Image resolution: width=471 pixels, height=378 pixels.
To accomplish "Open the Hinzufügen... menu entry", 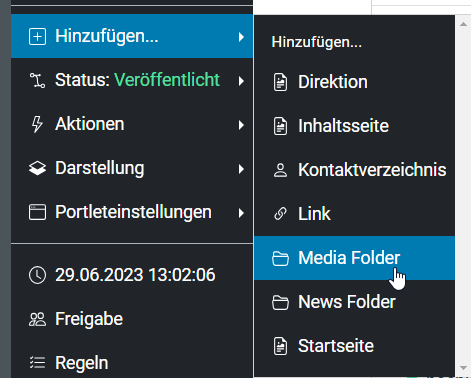I will [x=132, y=36].
